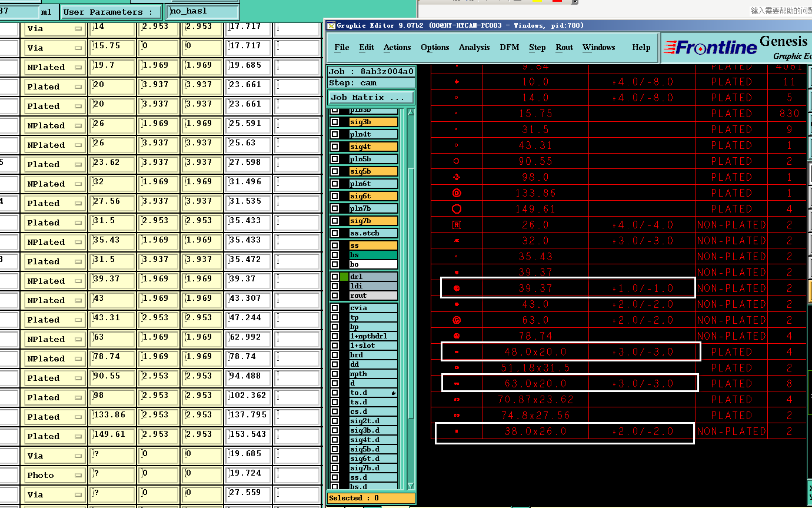The width and height of the screenshot is (812, 508).
Task: Select the bo layer name
Action: 373,264
